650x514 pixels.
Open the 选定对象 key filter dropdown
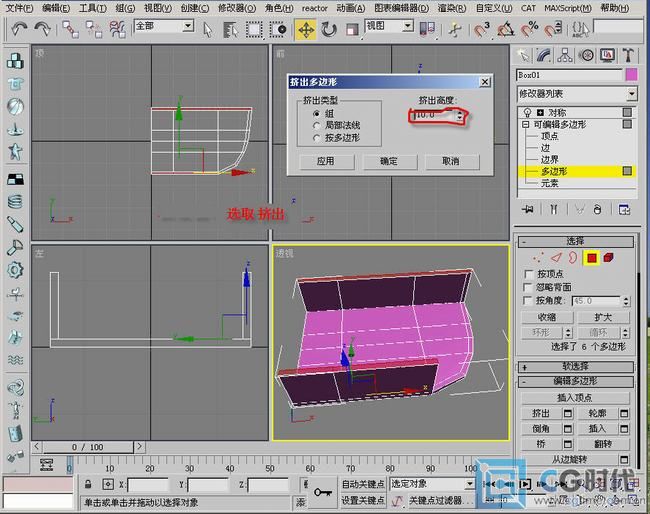469,484
